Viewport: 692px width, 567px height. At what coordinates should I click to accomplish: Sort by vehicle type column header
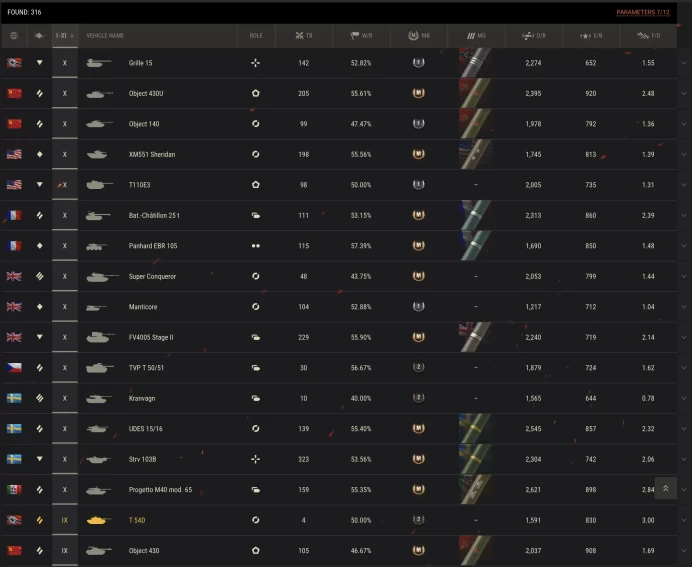tap(39, 36)
